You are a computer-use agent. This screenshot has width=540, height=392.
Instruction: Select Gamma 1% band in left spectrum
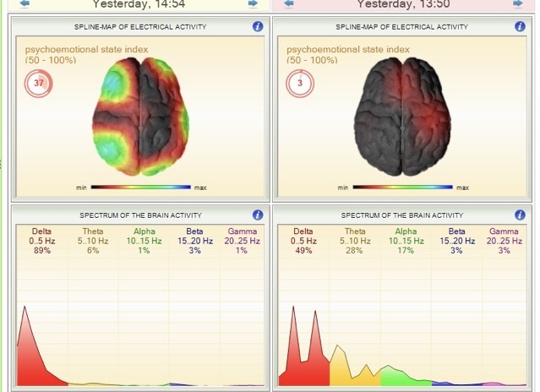pos(242,241)
